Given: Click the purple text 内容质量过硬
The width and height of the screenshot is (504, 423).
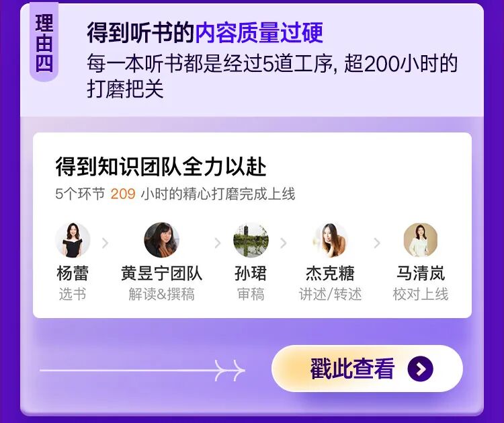Looking at the screenshot, I should (x=259, y=33).
